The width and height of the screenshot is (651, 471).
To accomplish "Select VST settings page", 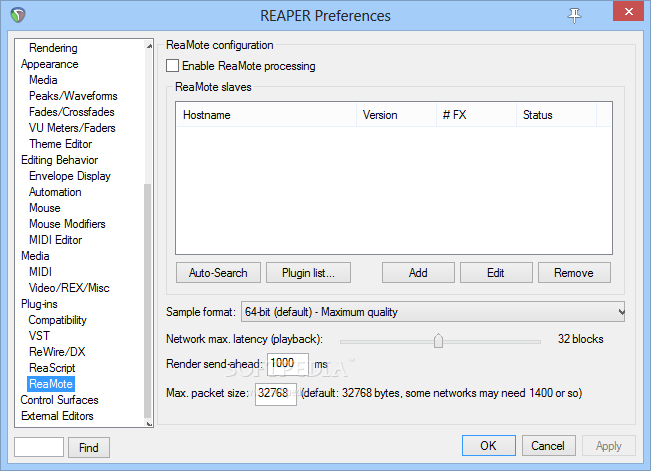I will click(39, 336).
